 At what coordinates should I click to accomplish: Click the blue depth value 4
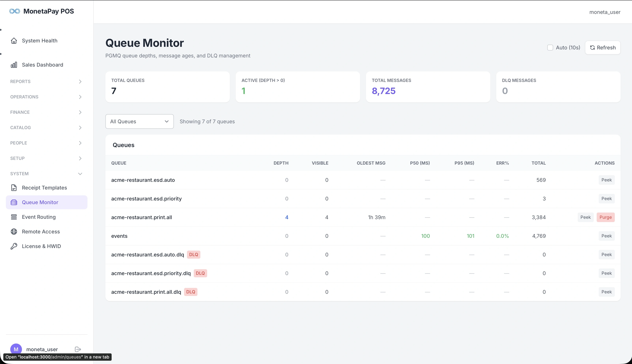(287, 217)
